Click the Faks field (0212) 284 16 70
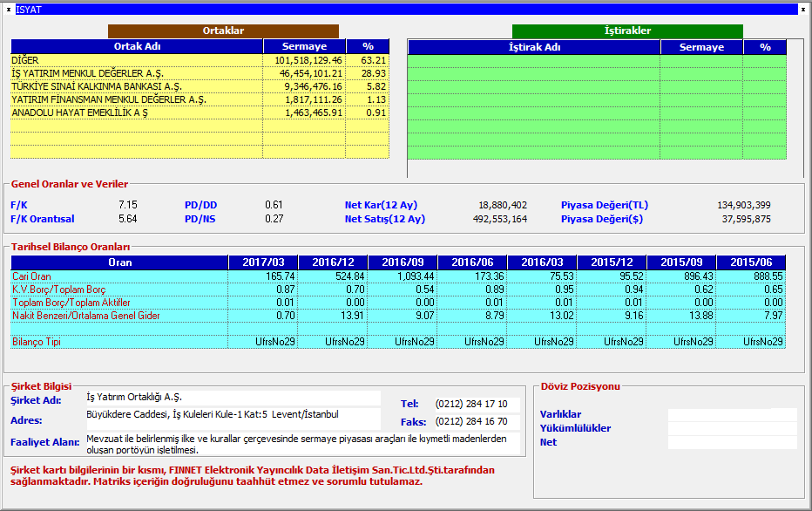Image resolution: width=812 pixels, height=511 pixels. click(x=477, y=422)
